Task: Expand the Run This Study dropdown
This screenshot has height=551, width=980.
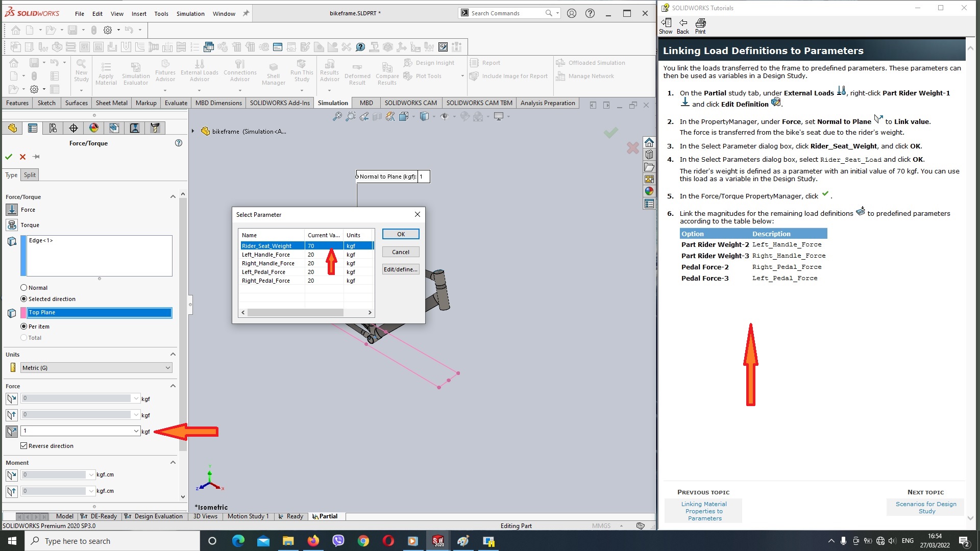Action: pos(302,91)
